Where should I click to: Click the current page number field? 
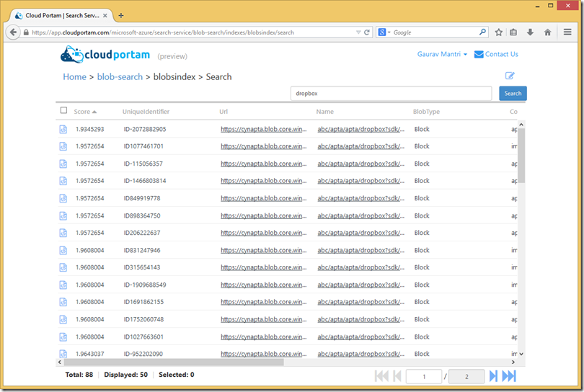pos(424,377)
